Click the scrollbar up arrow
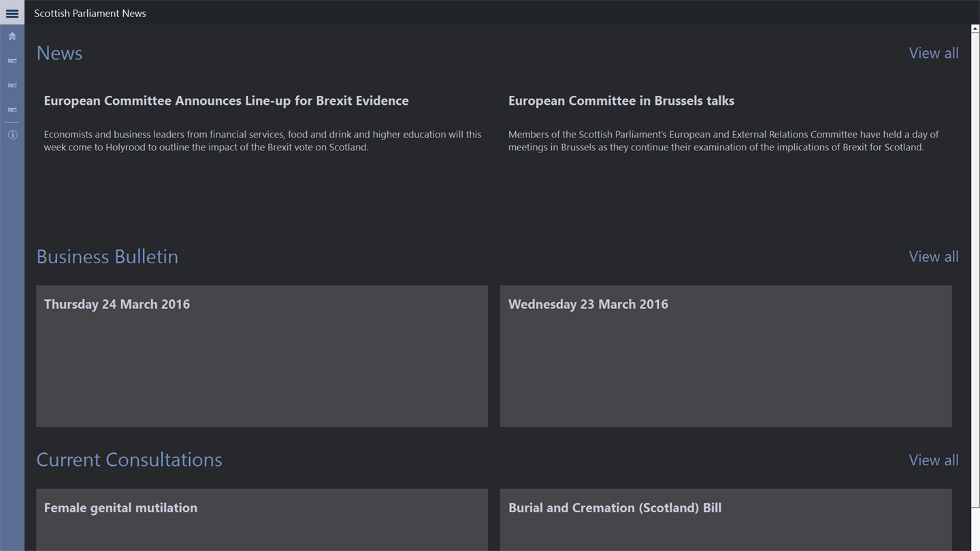The height and width of the screenshot is (551, 980). [975, 29]
